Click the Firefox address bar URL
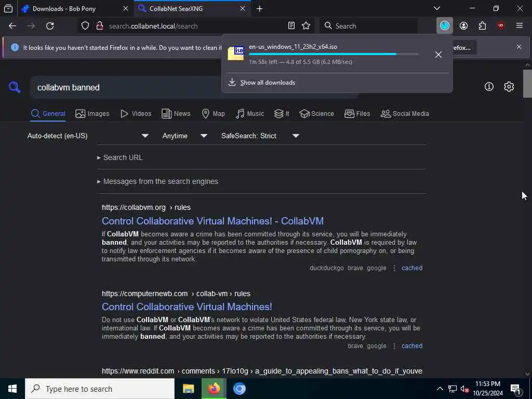The image size is (532, 399). [x=153, y=26]
